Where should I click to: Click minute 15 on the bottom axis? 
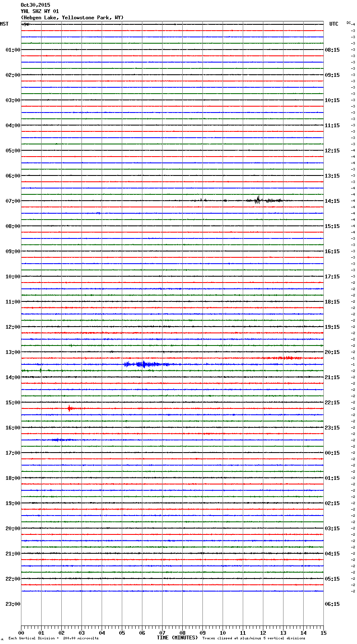tap(323, 633)
